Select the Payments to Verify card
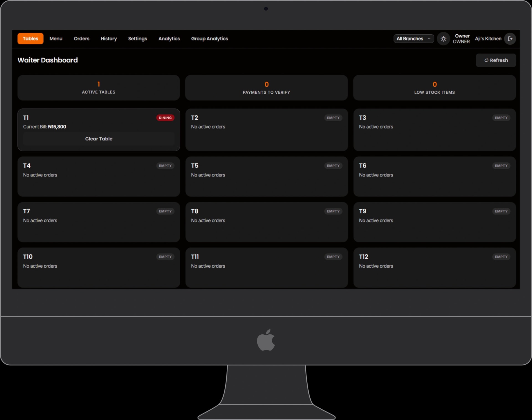Viewport: 532px width, 420px height. coord(266,88)
